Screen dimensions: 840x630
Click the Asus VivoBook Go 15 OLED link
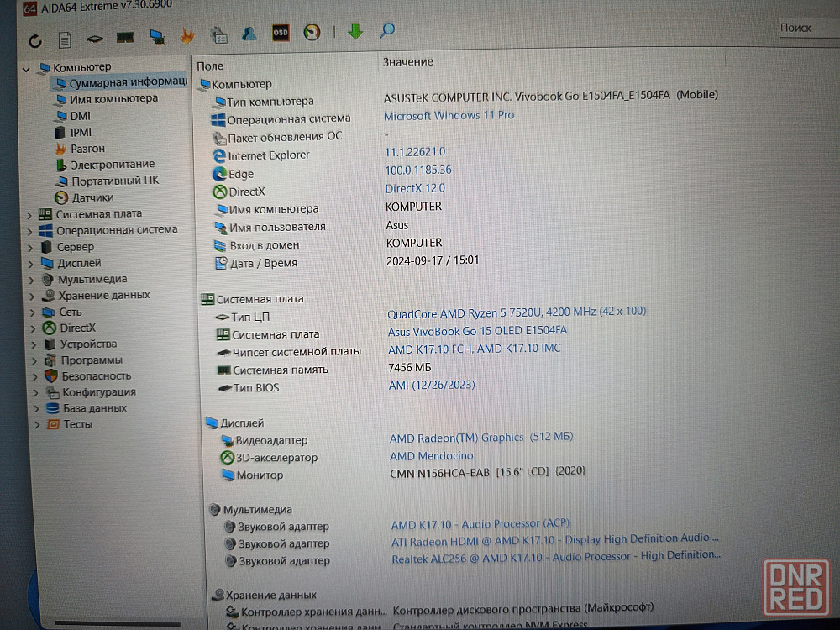477,332
